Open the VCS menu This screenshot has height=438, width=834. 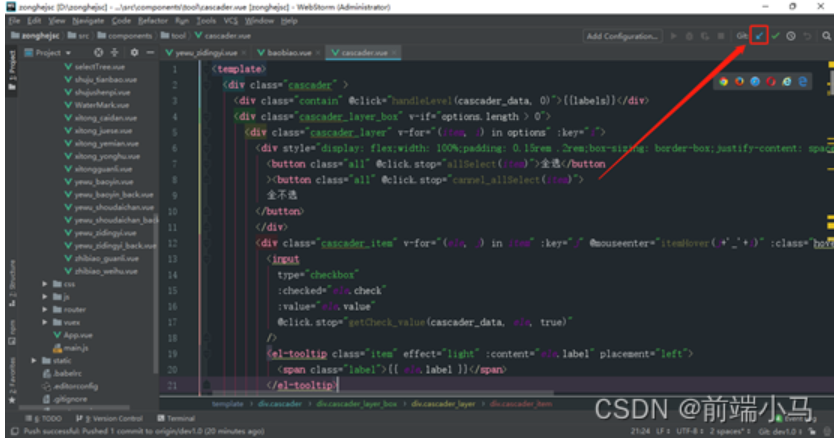230,21
